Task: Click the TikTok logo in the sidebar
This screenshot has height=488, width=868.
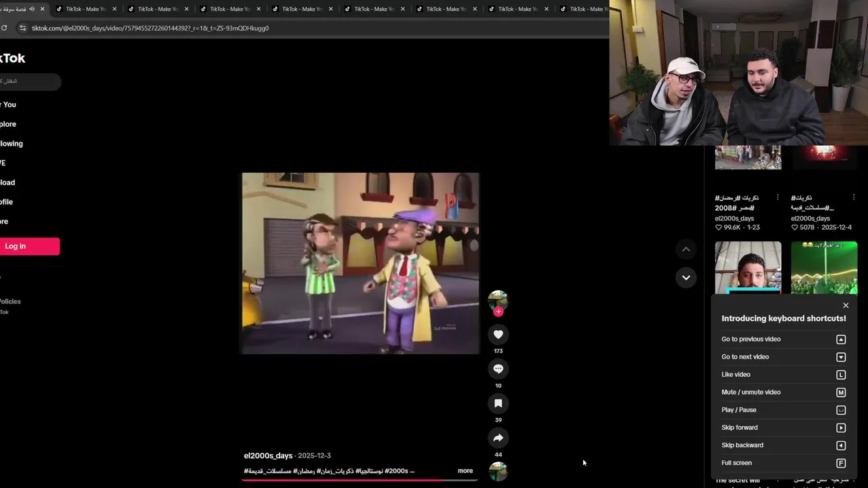Action: coord(12,58)
